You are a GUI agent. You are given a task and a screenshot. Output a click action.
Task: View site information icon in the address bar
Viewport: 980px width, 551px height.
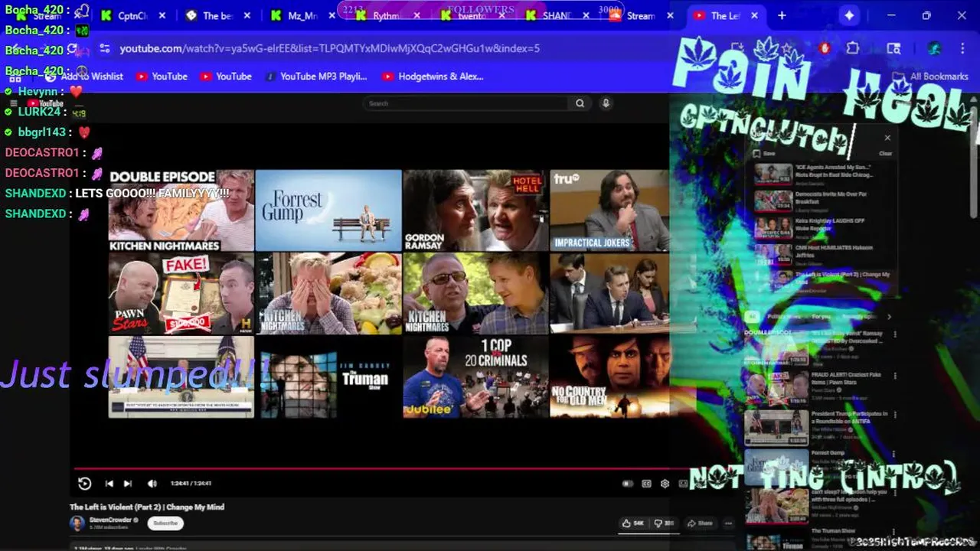104,48
